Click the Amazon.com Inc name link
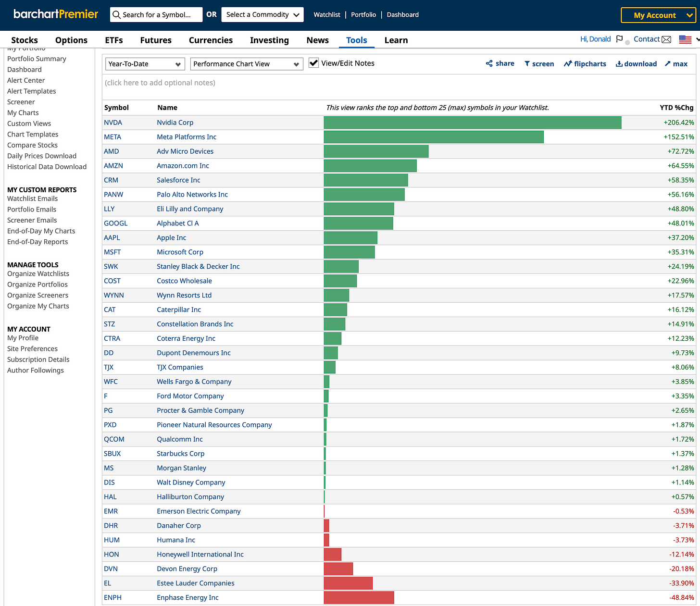 pos(183,166)
